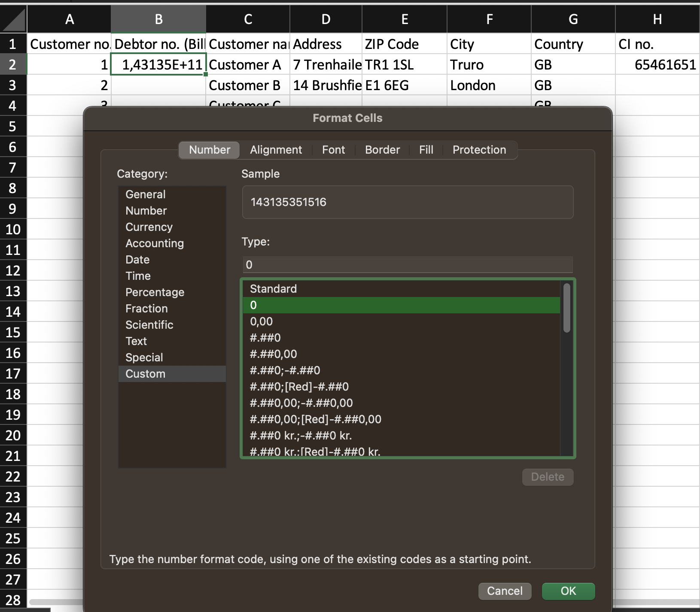
Task: Click the Type format code field
Action: pos(407,265)
